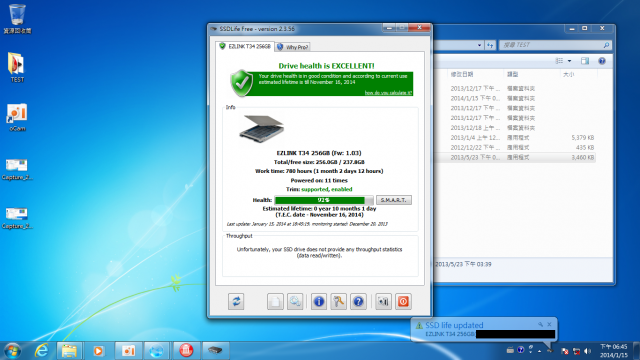This screenshot has width=640, height=360.
Task: Switch to the Why Pro? tab
Action: coord(293,47)
